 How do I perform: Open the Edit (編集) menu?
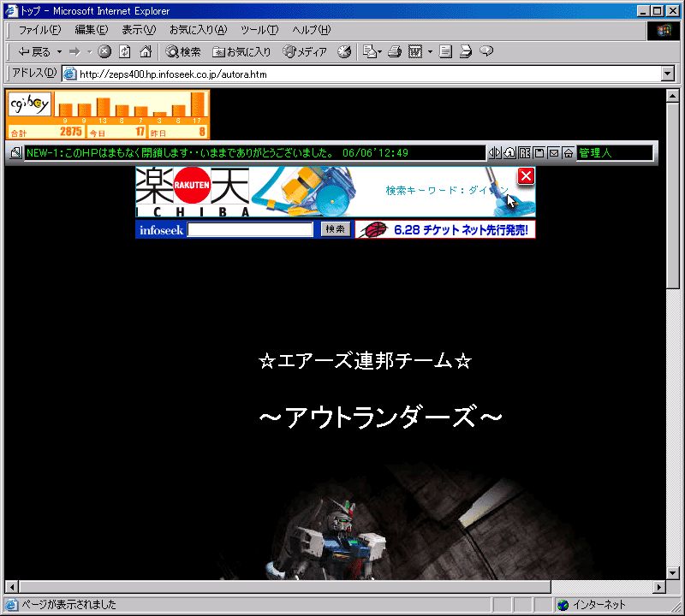tap(92, 30)
